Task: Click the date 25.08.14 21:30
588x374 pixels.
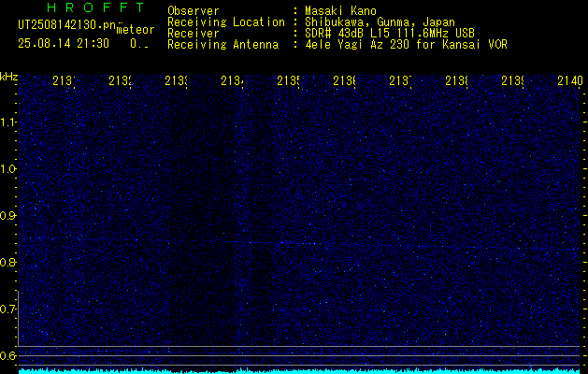Action: (64, 43)
